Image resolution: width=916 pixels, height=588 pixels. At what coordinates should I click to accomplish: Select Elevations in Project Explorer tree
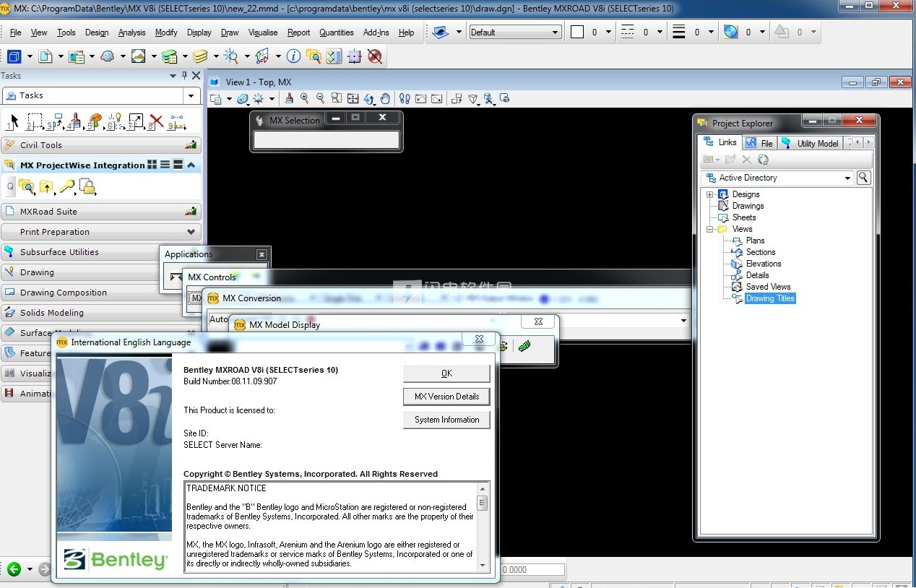(x=764, y=264)
